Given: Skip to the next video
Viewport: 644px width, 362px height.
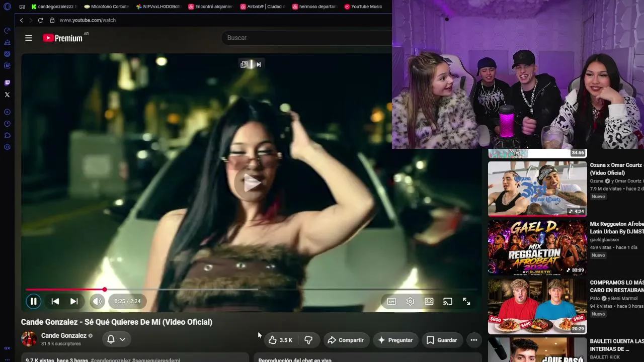Looking at the screenshot, I should coord(74,301).
